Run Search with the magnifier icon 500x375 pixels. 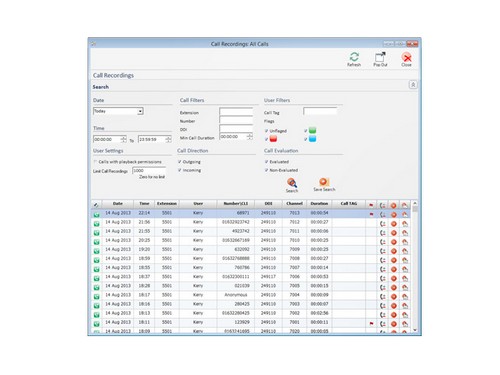292,183
